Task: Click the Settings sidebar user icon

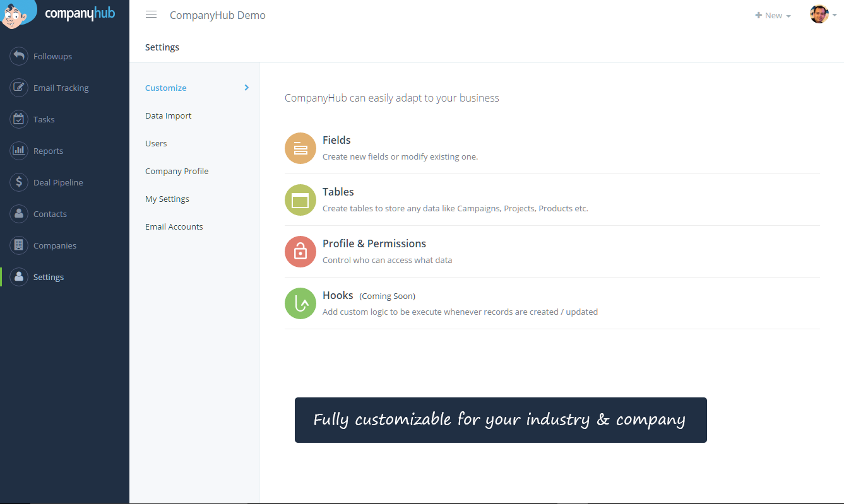Action: (19, 277)
